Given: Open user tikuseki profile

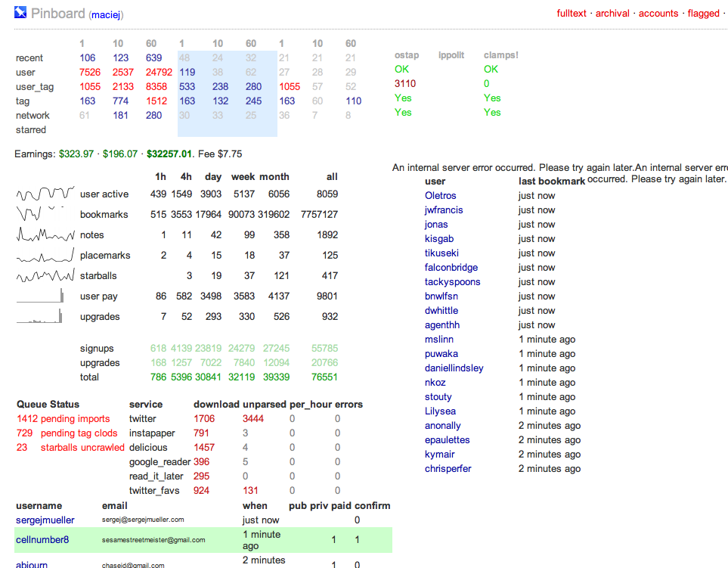Looking at the screenshot, I should (441, 253).
